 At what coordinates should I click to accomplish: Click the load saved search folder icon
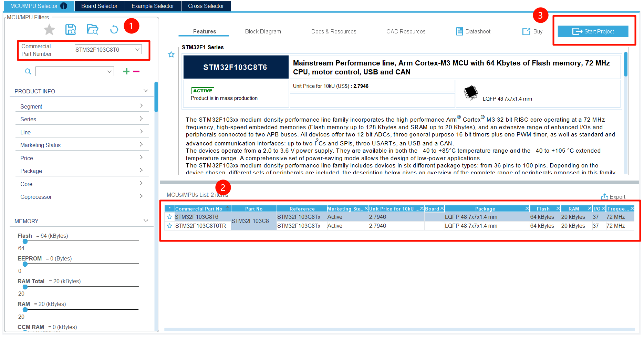point(92,30)
